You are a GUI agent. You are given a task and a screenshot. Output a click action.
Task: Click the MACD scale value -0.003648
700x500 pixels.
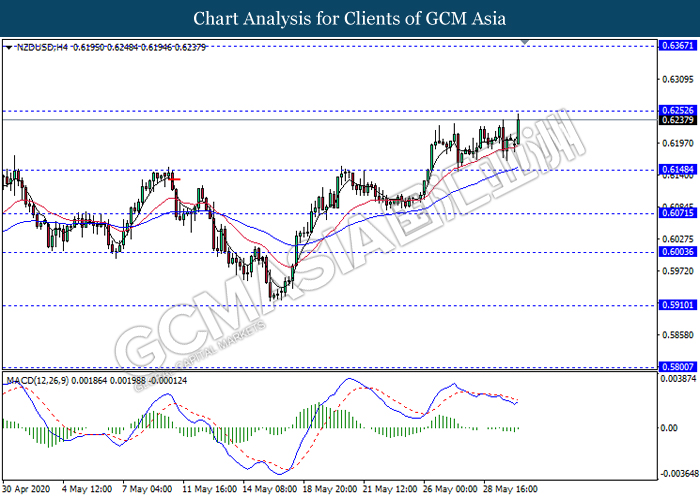click(677, 473)
